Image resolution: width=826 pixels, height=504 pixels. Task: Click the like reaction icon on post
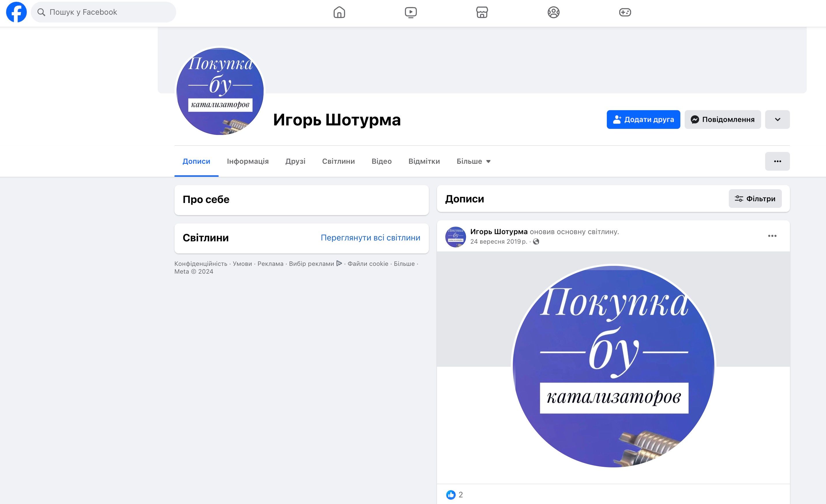[450, 494]
